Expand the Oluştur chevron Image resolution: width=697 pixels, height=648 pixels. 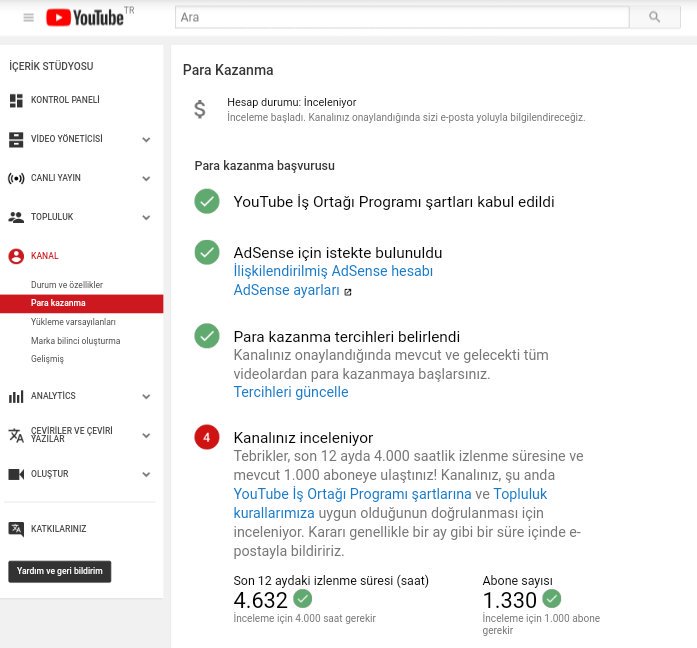tap(146, 474)
